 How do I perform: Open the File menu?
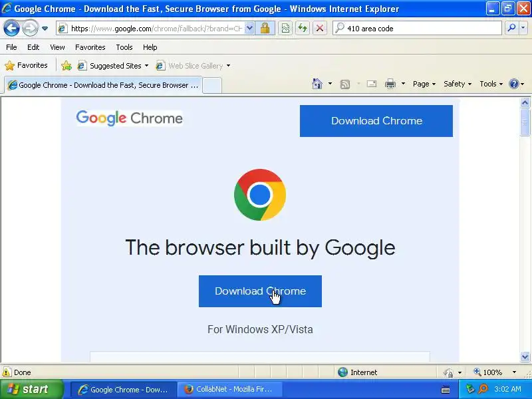coord(11,47)
